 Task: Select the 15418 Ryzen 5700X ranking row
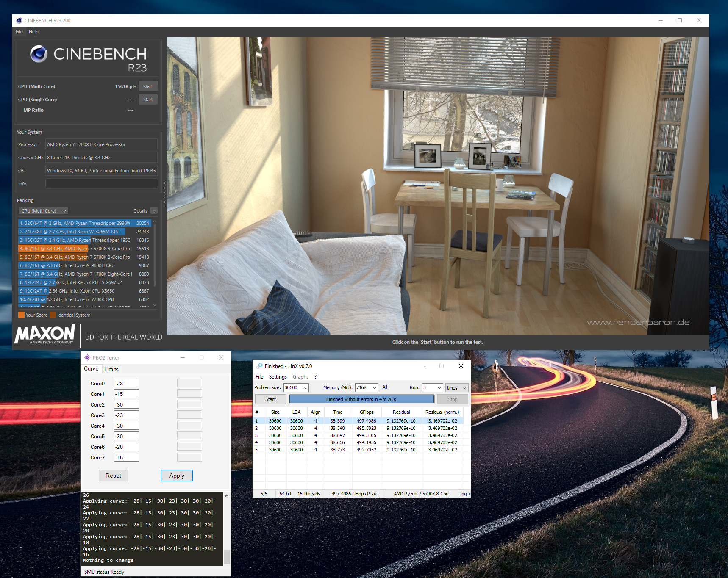pyautogui.click(x=84, y=257)
